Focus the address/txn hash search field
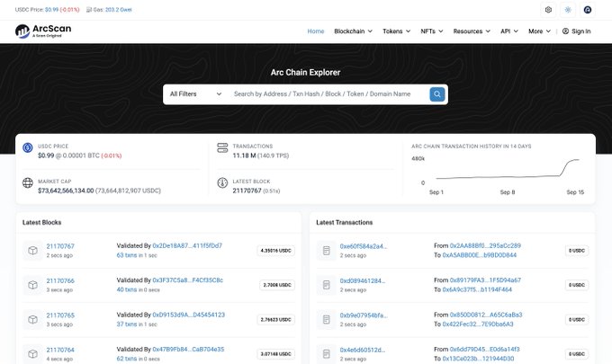 [328, 94]
